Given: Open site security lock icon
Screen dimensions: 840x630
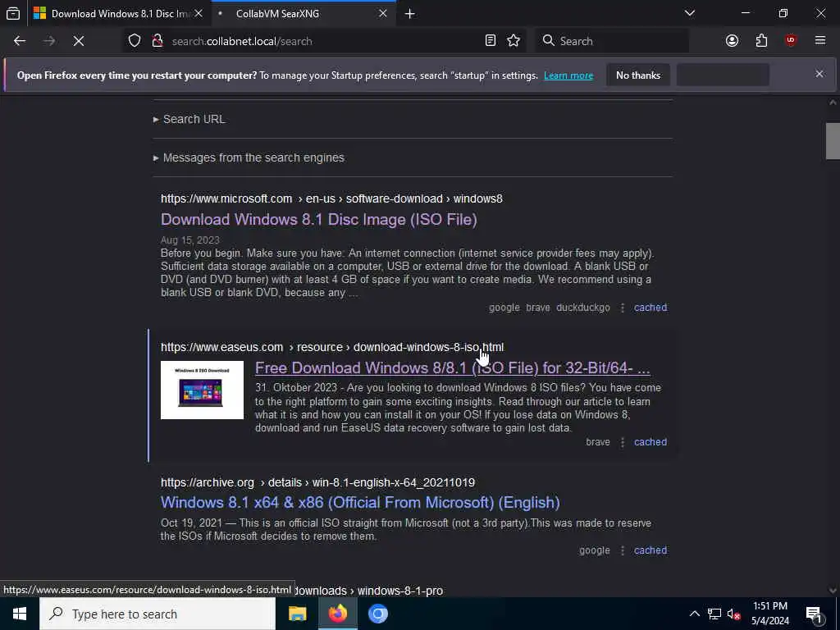Looking at the screenshot, I should click(x=157, y=41).
